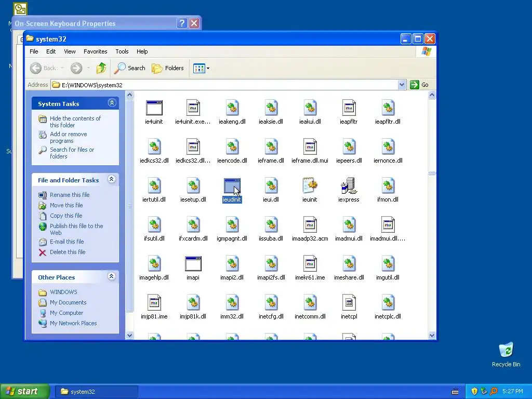The width and height of the screenshot is (532, 399).
Task: Click the Start button
Action: click(25, 392)
